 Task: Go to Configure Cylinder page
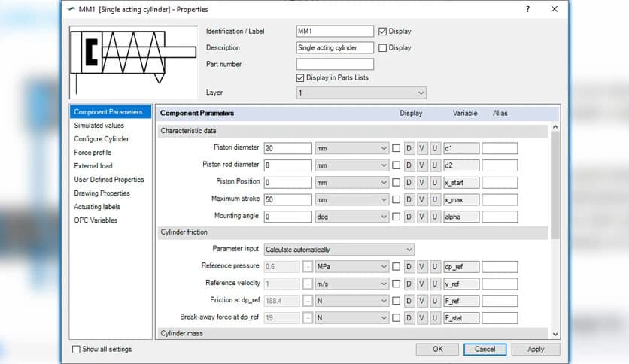click(102, 139)
